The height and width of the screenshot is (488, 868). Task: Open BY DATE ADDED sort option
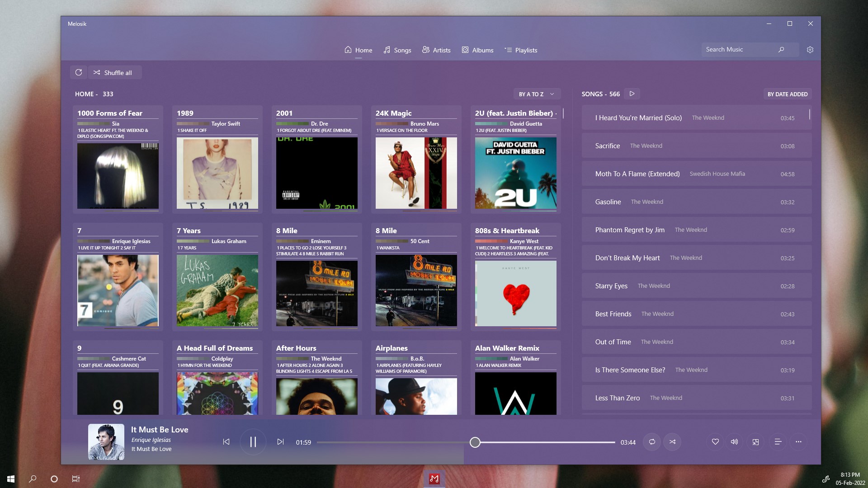(787, 94)
